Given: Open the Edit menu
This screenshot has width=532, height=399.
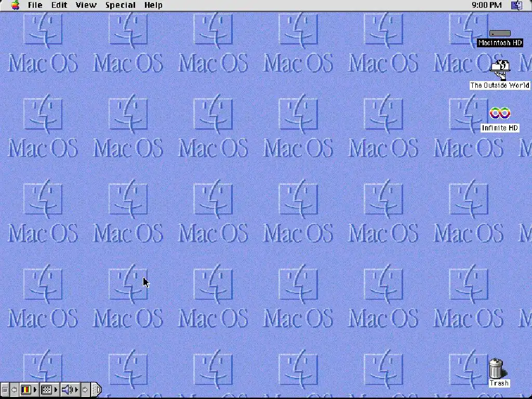Looking at the screenshot, I should point(59,5).
